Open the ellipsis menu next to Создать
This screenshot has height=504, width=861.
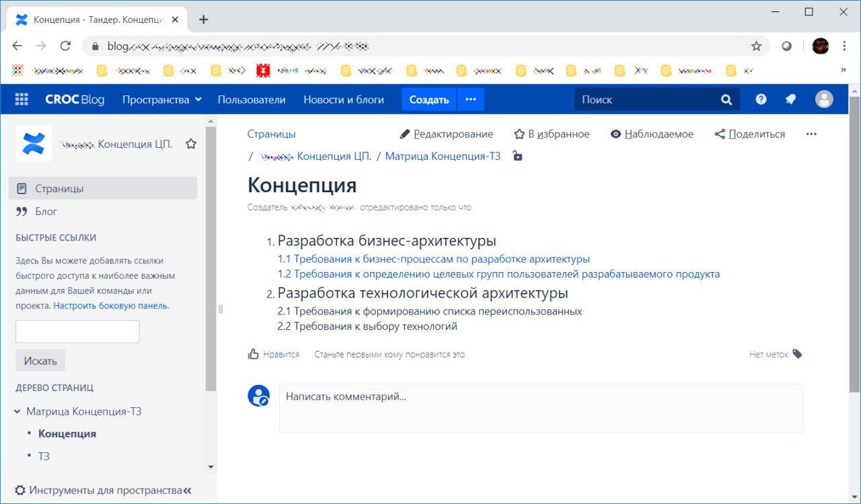(470, 99)
